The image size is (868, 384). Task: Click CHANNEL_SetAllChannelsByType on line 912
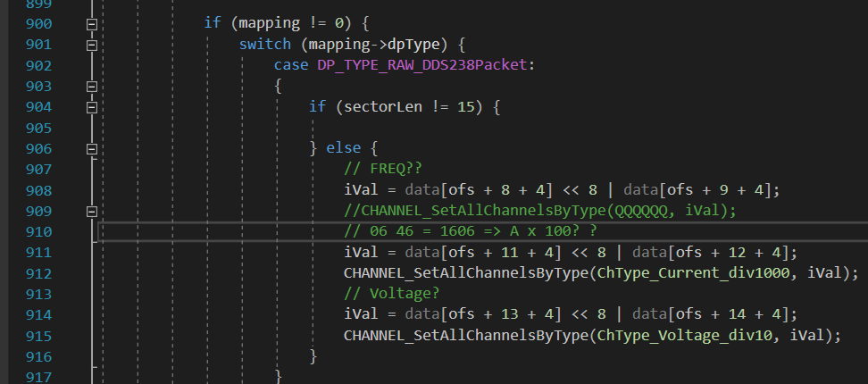(465, 272)
